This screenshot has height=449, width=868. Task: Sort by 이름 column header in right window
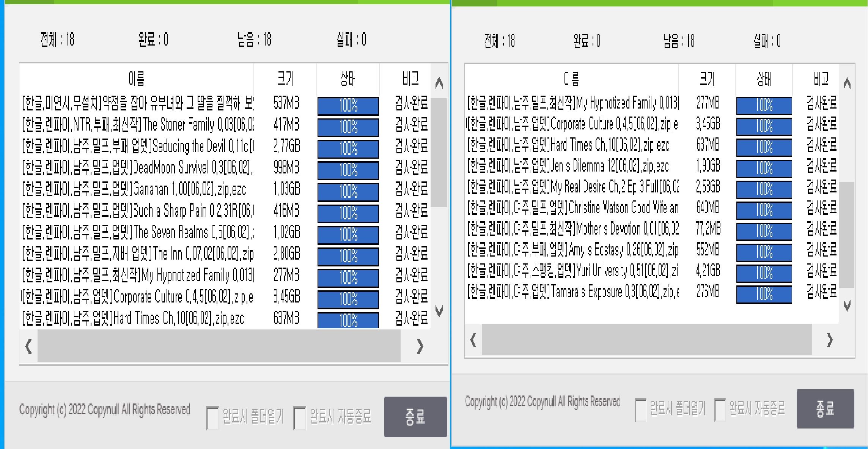pyautogui.click(x=571, y=79)
